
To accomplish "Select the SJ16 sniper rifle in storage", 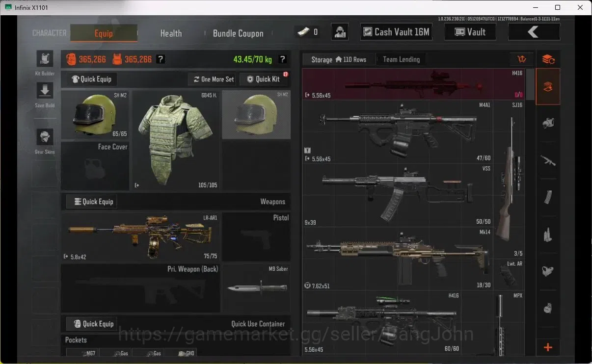I will click(x=509, y=180).
